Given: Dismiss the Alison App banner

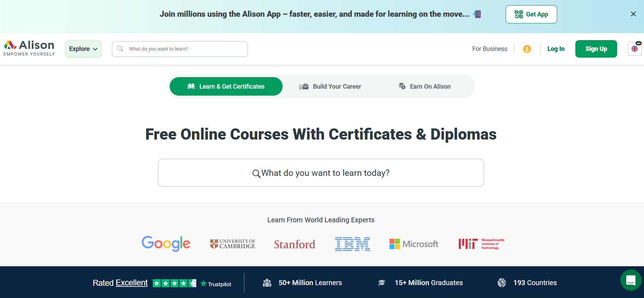Looking at the screenshot, I should tap(633, 14).
